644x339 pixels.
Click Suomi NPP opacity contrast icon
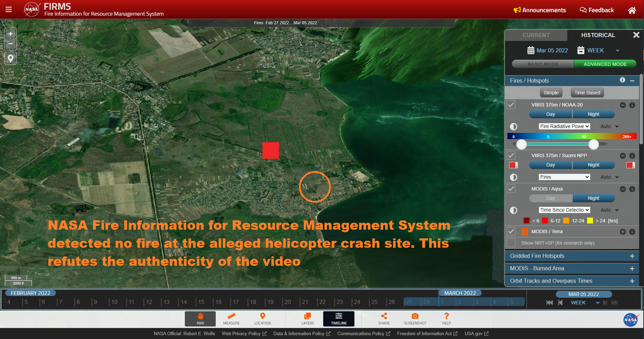[514, 177]
